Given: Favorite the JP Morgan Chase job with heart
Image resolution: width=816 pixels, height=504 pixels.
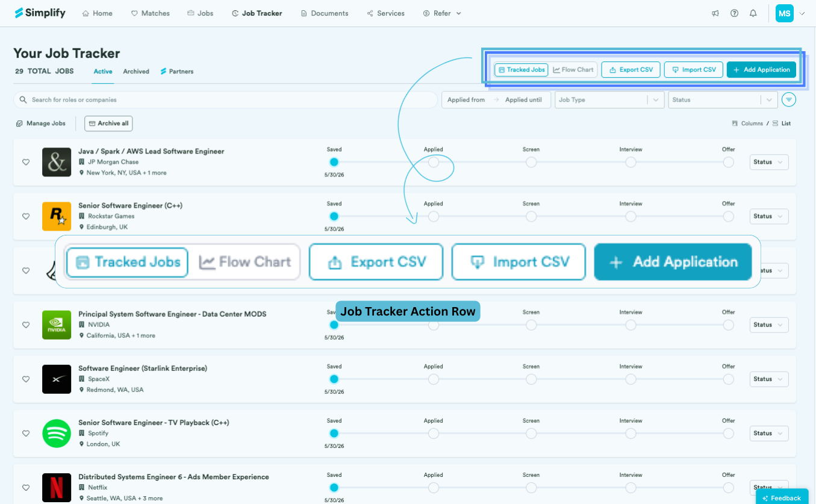Looking at the screenshot, I should click(x=26, y=162).
